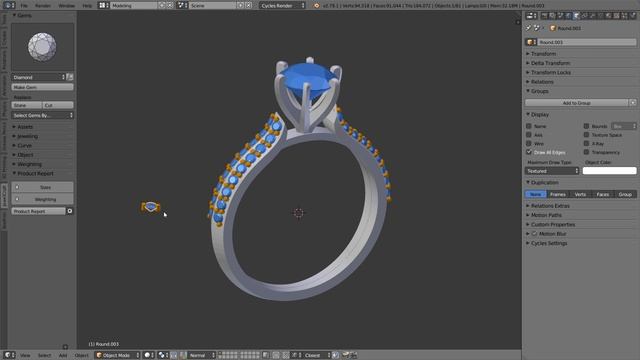
Task: Open the Render Layers properties tab
Action: pos(552,16)
